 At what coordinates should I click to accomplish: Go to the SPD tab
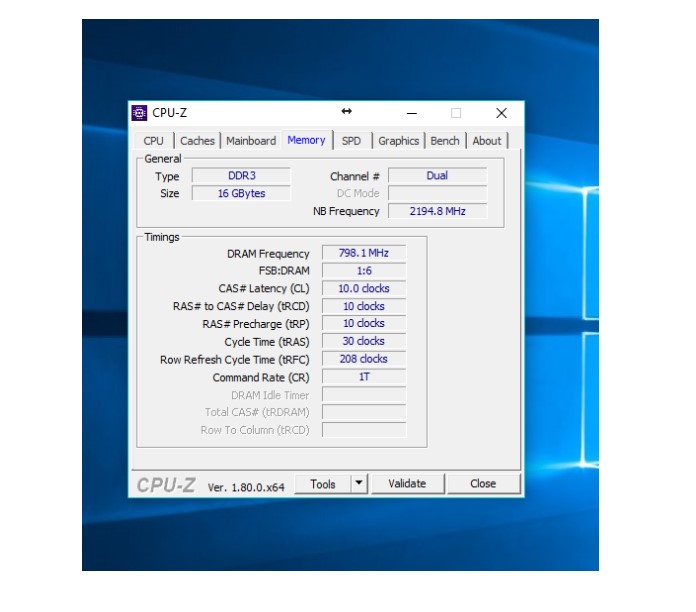click(x=351, y=141)
